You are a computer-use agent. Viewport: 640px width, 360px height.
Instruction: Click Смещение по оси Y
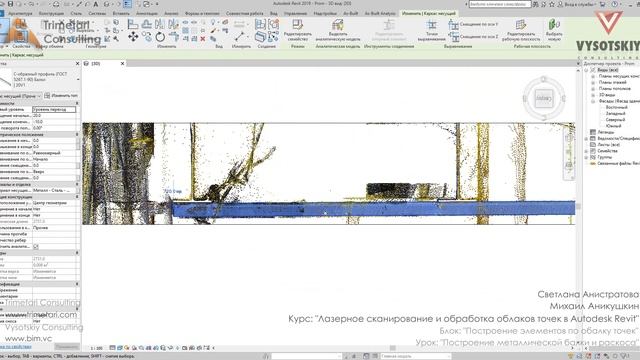click(473, 24)
